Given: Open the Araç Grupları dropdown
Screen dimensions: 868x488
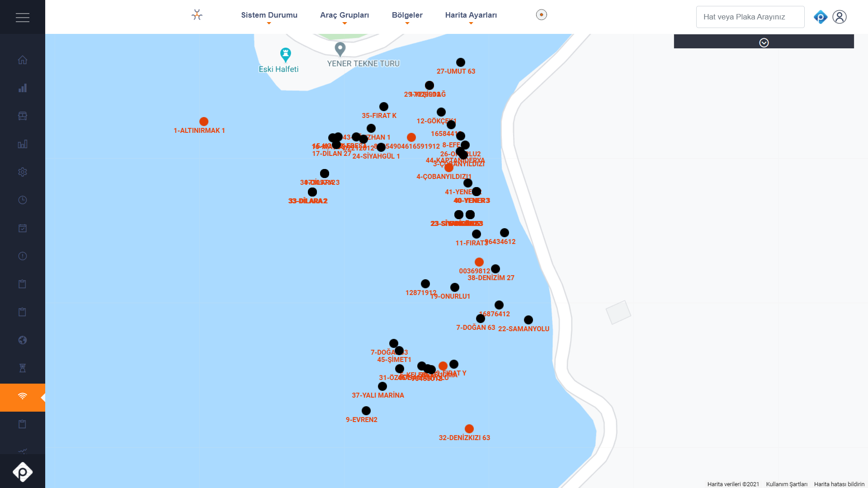Looking at the screenshot, I should click(x=344, y=15).
